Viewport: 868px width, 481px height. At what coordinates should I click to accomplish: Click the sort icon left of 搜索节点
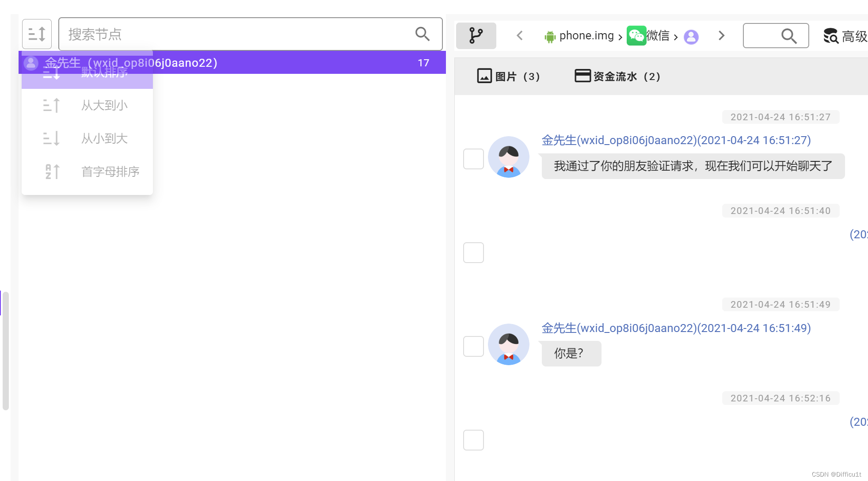pyautogui.click(x=37, y=34)
